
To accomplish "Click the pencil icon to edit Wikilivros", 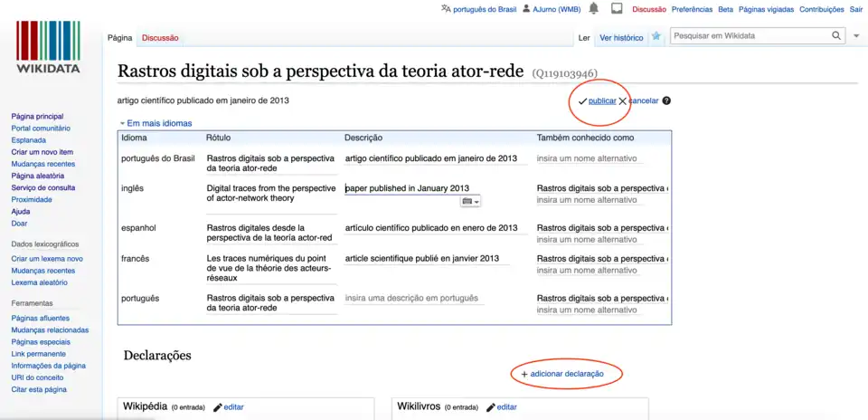I will pyautogui.click(x=489, y=407).
